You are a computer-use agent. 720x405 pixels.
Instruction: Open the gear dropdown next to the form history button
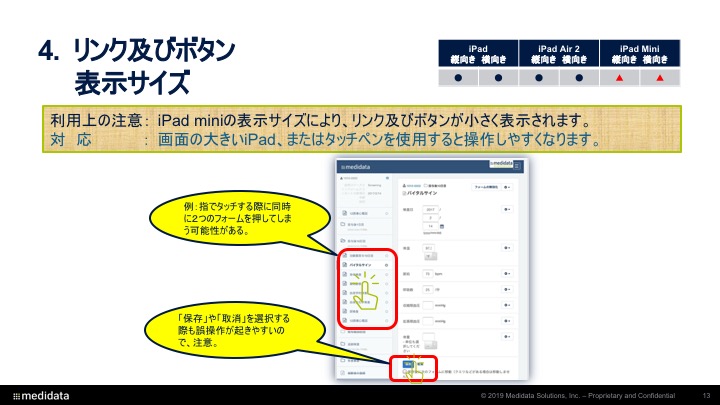(x=507, y=187)
